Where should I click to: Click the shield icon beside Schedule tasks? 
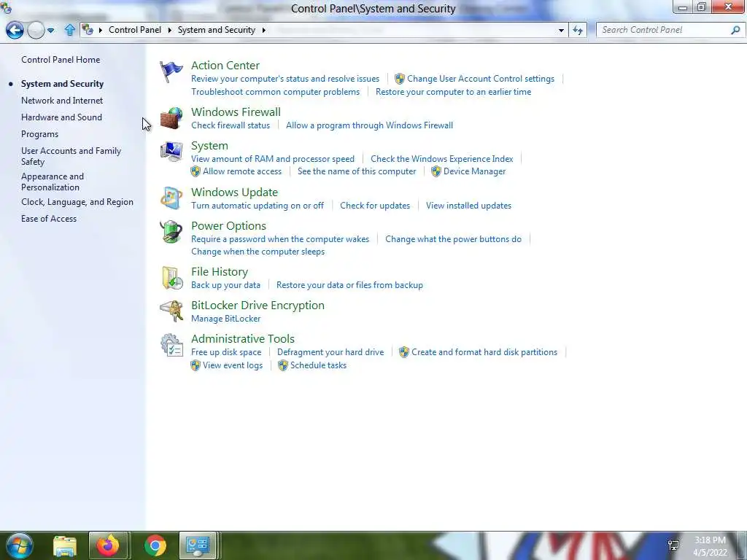point(283,365)
